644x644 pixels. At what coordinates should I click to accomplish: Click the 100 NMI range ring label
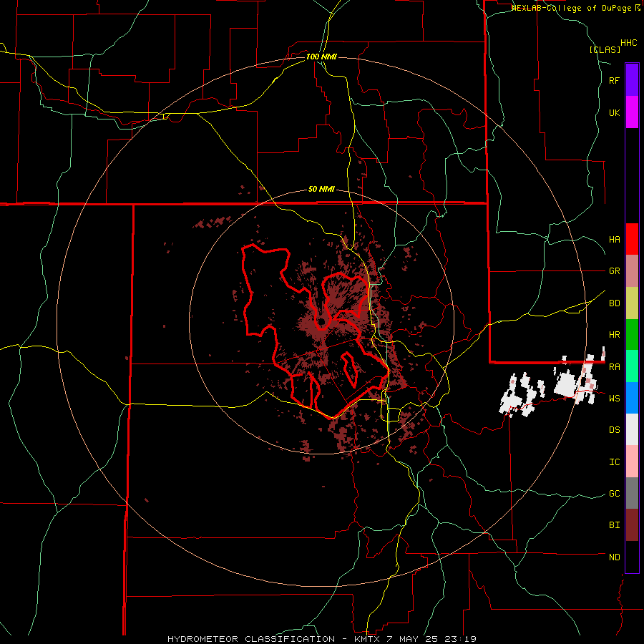coord(321,57)
